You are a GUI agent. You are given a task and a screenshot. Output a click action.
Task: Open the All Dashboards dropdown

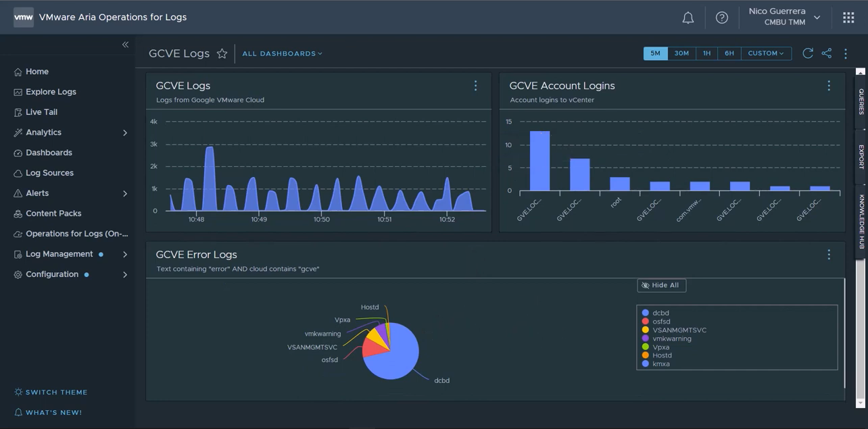coord(282,53)
